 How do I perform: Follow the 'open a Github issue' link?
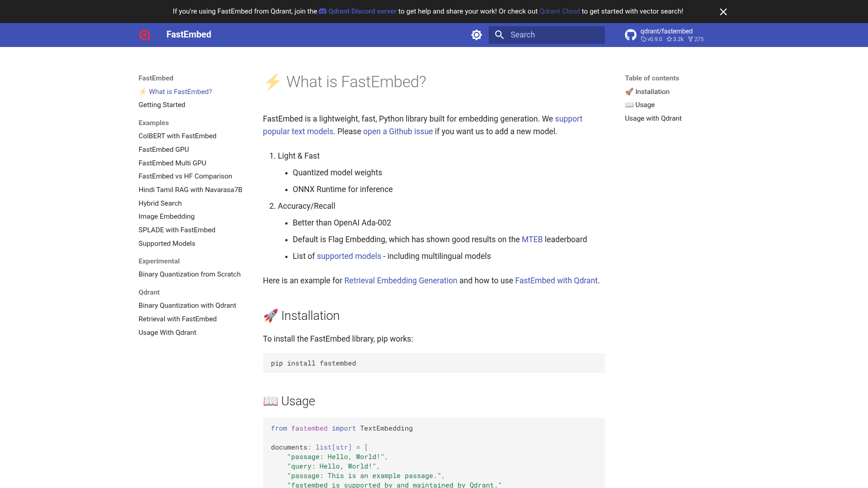point(398,131)
